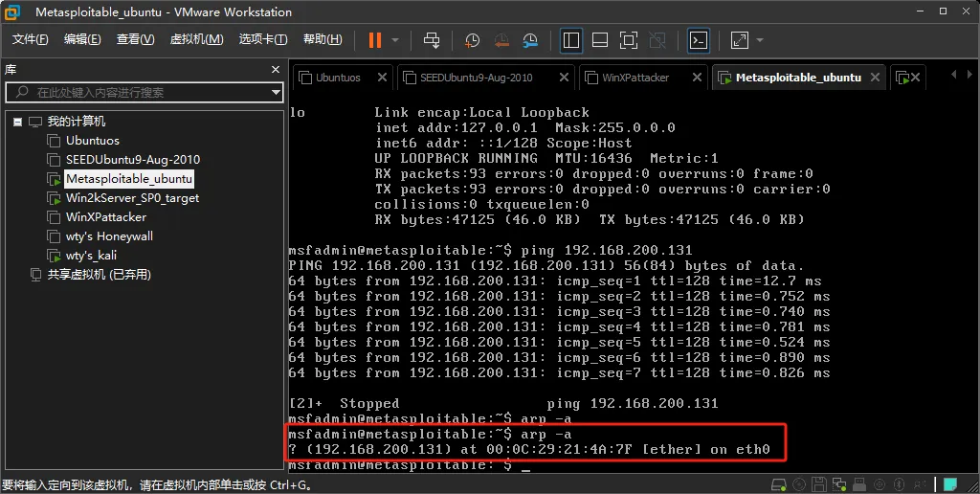Close the partially visible last tab
The image size is (980, 494).
(x=915, y=77)
